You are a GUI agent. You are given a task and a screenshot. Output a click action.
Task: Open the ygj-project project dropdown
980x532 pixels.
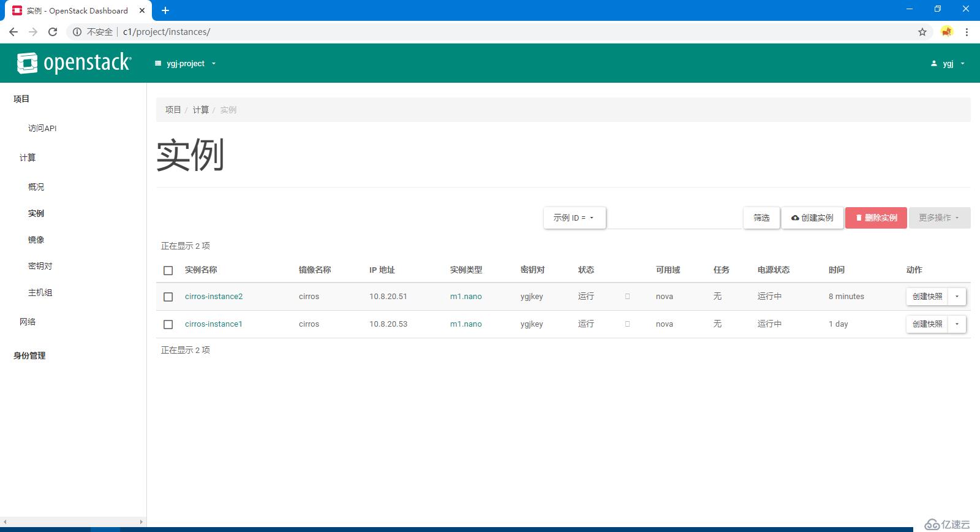pos(186,64)
